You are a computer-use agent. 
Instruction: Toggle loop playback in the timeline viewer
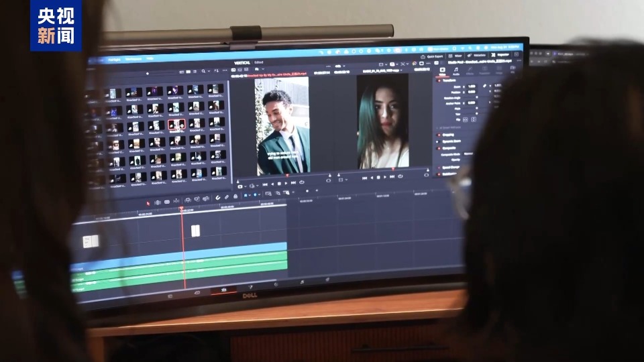[x=400, y=176]
